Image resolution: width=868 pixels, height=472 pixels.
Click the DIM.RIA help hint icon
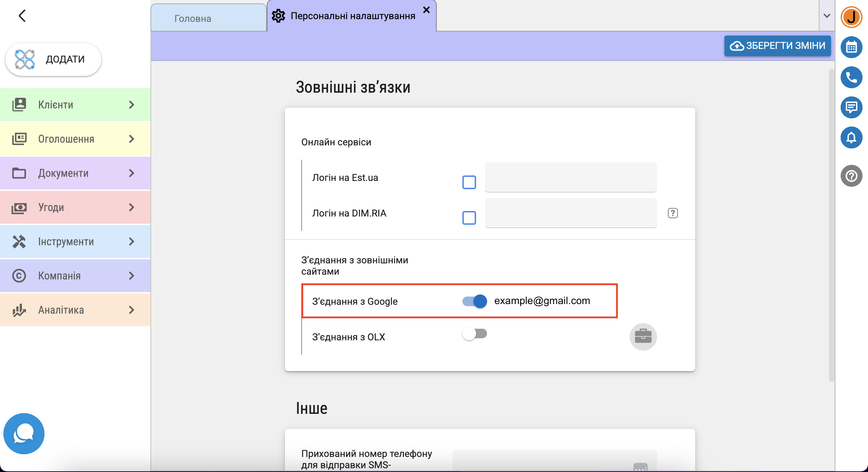tap(672, 213)
